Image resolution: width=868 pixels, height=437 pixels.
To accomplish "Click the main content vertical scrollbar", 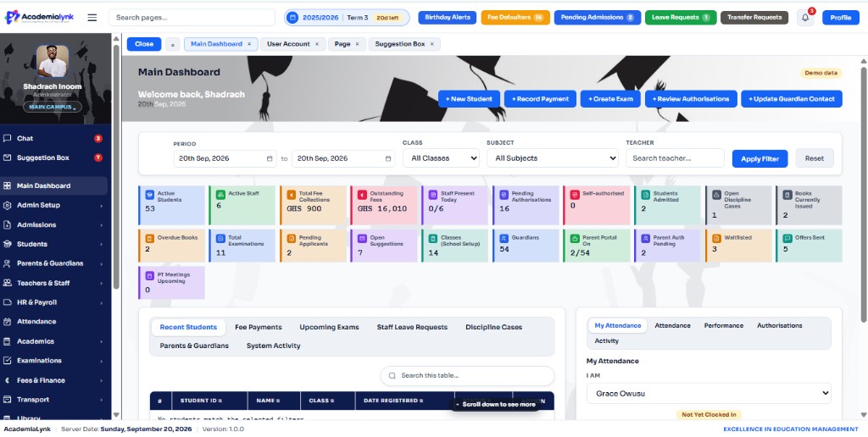I will [864, 194].
